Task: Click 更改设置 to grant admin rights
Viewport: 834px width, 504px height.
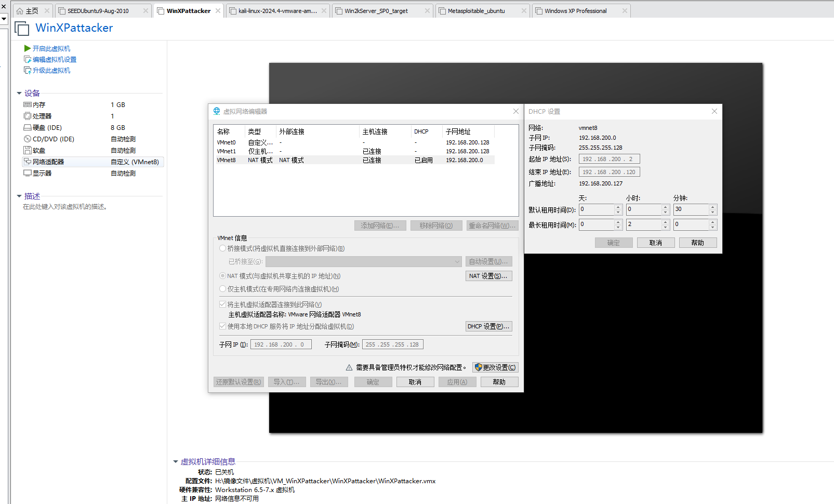Action: tap(495, 367)
